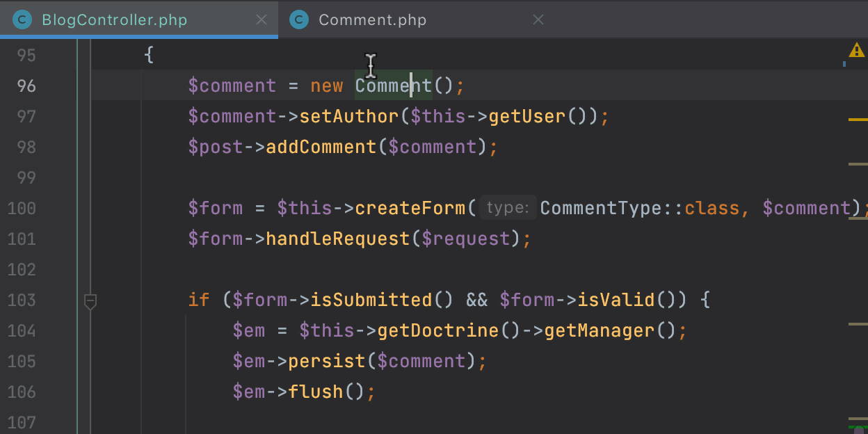
Task: Click line number 96 in the gutter
Action: click(26, 86)
